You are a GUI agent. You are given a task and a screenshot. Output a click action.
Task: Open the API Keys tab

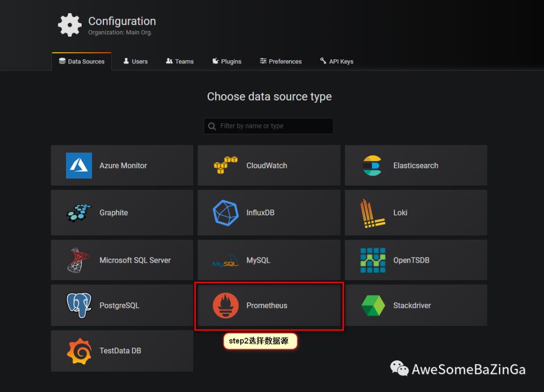[336, 61]
